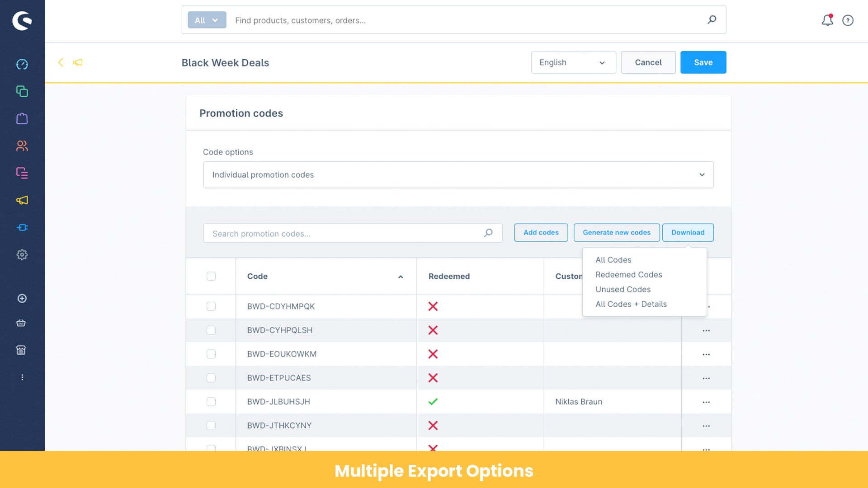The width and height of the screenshot is (868, 488).
Task: Select the BWD-CYHPQLSH row checkbox
Action: (x=211, y=330)
